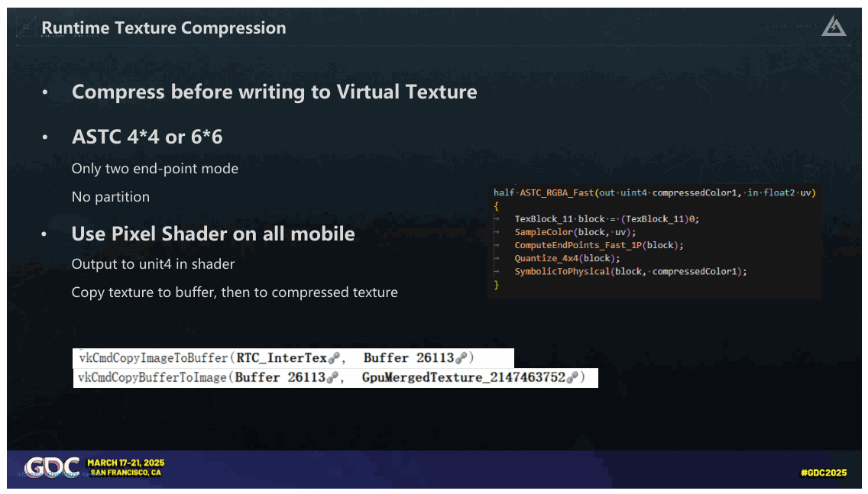
Task: Select the slide title Runtime Texture Compression
Action: coord(164,27)
